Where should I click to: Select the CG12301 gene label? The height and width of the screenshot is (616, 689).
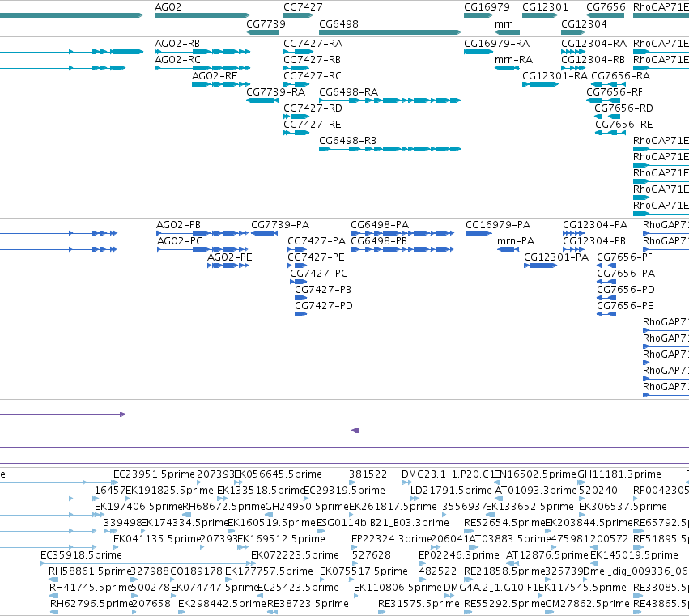point(545,7)
